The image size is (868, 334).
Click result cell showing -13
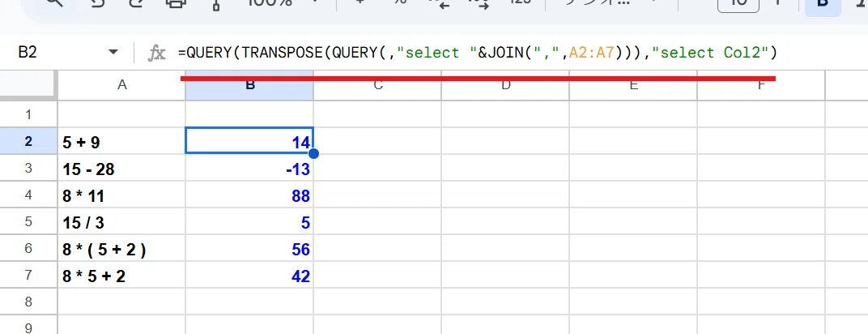tap(249, 169)
